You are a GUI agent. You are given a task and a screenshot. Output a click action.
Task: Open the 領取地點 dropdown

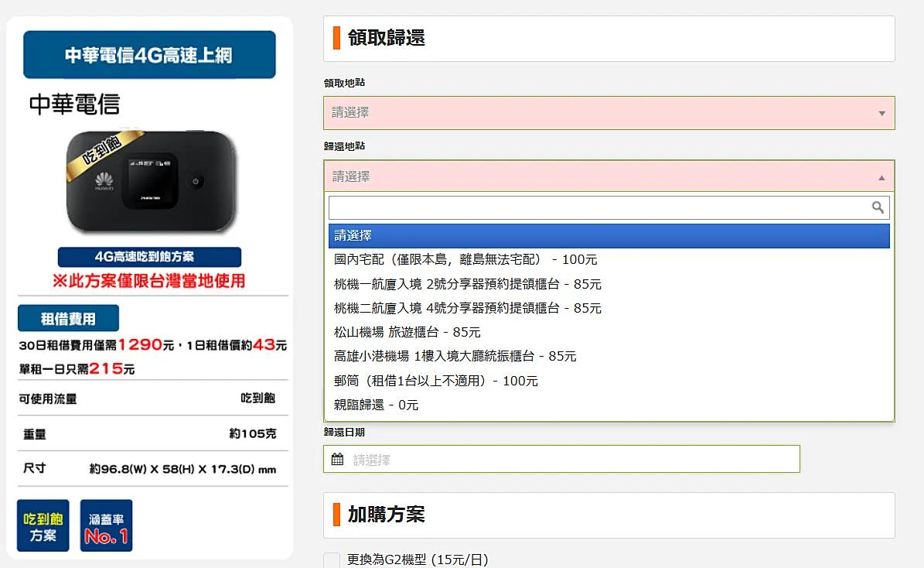click(609, 112)
